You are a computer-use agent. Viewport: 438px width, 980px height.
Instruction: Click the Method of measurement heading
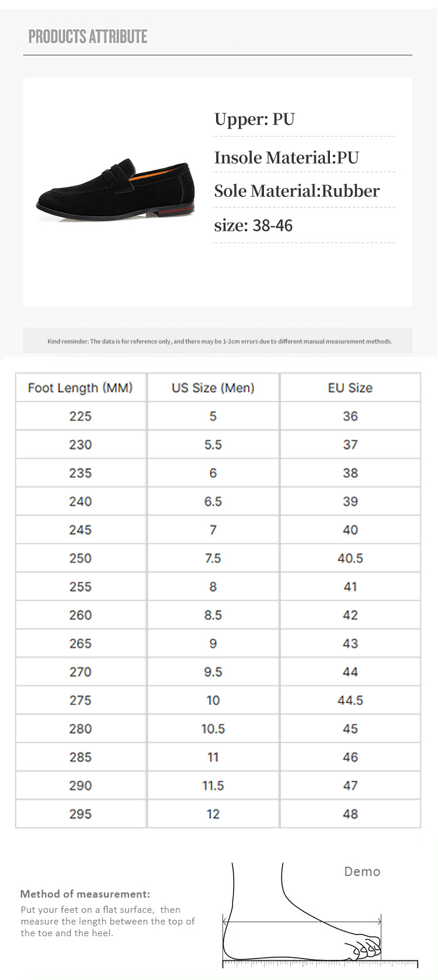pos(85,894)
